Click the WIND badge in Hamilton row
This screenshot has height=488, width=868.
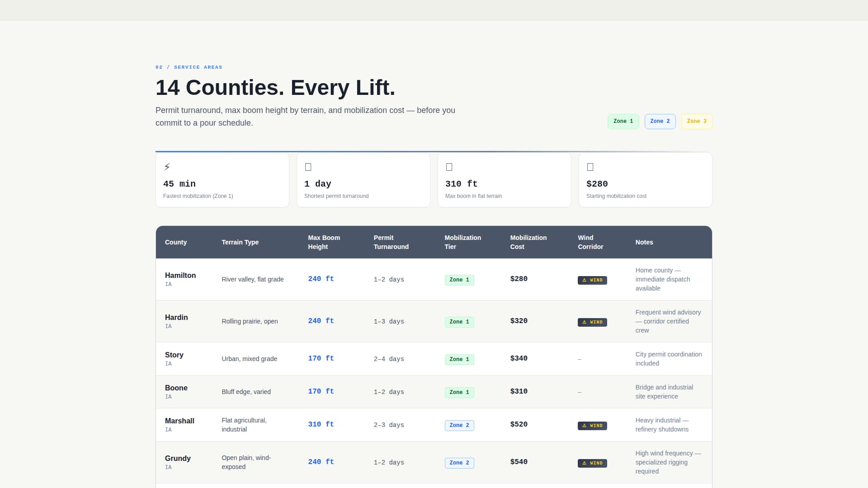[592, 280]
